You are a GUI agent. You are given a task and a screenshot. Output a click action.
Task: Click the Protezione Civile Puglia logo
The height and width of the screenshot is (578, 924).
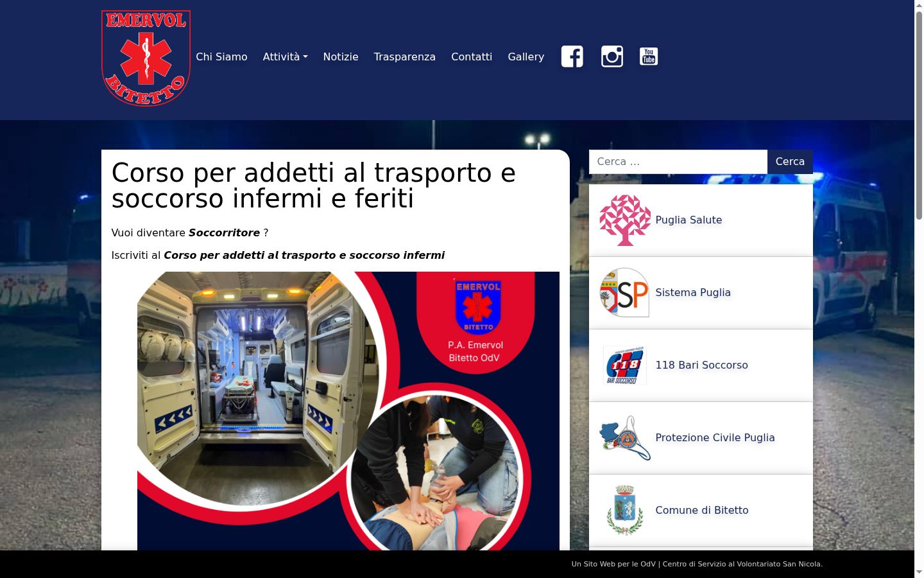tap(625, 438)
